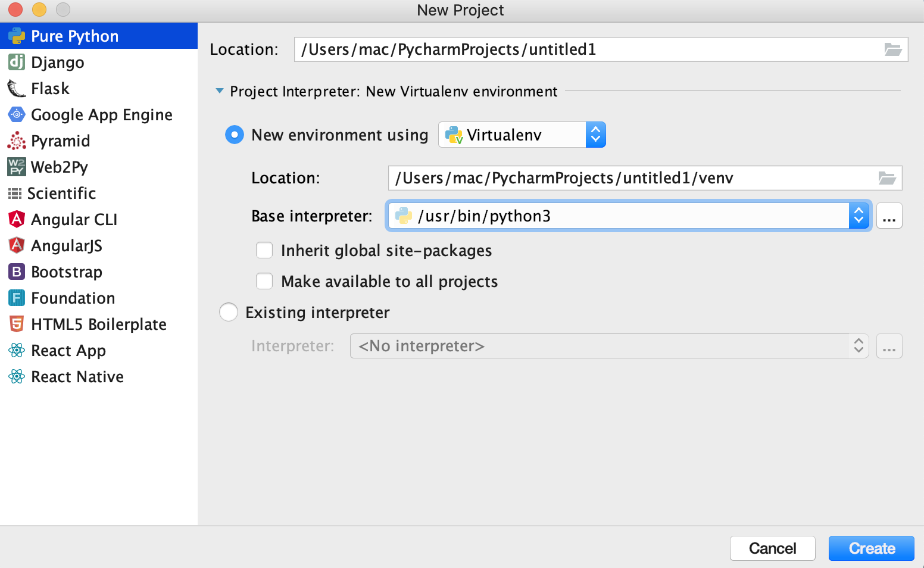Select React App text label

pyautogui.click(x=68, y=351)
